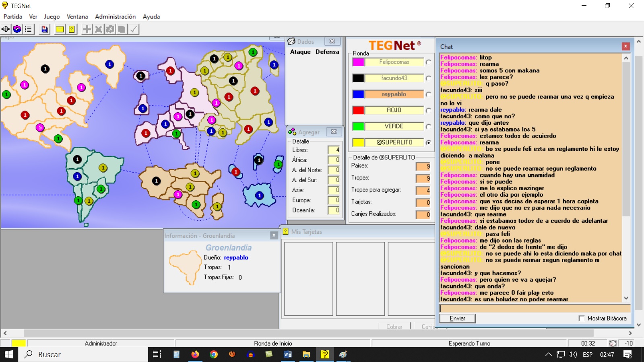Click the yellow question-mark card icon
This screenshot has height=362, width=644.
tap(72, 29)
